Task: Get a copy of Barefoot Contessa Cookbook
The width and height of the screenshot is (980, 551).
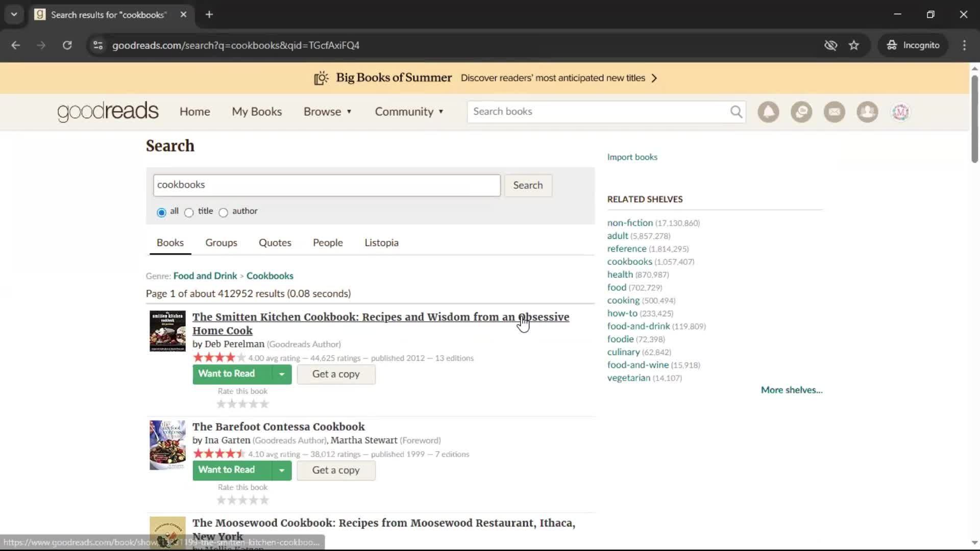Action: [x=336, y=470]
